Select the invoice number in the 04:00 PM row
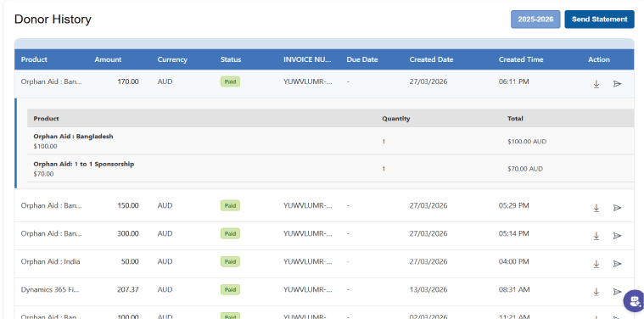The height and width of the screenshot is (319, 644). pos(308,261)
